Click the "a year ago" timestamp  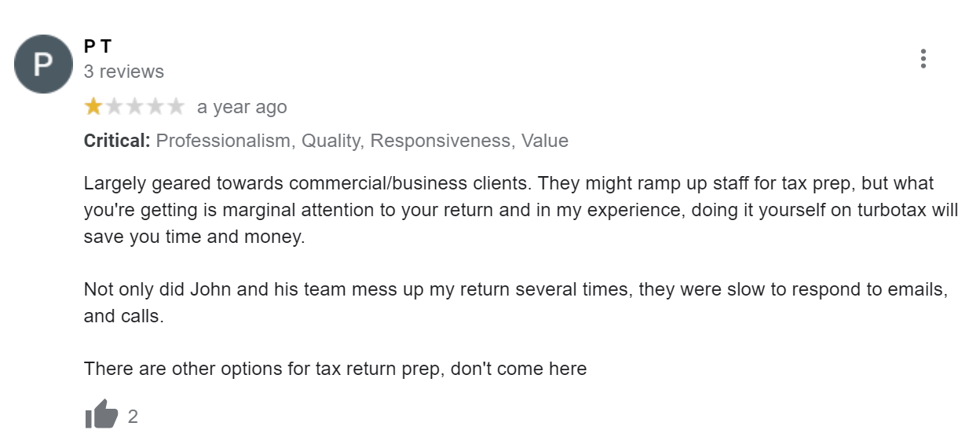click(242, 107)
